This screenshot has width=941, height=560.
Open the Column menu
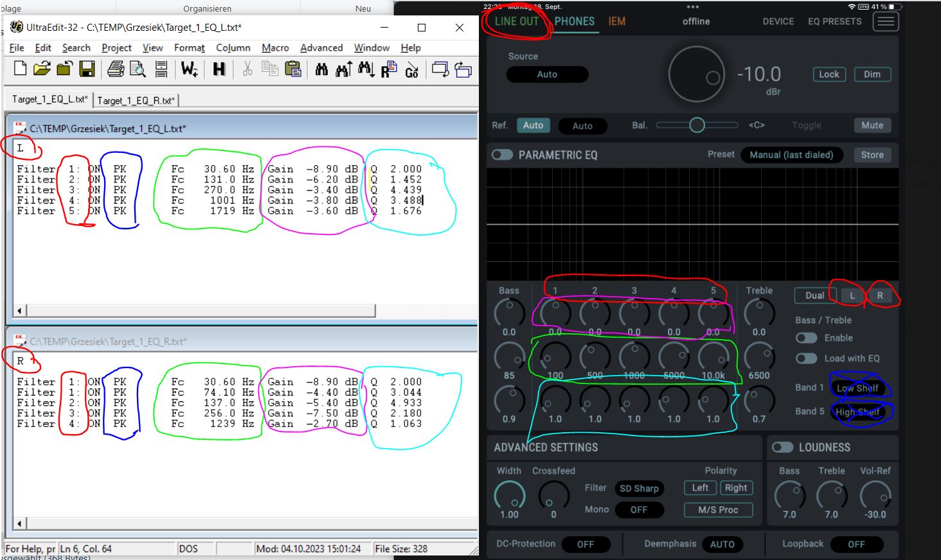coord(233,48)
